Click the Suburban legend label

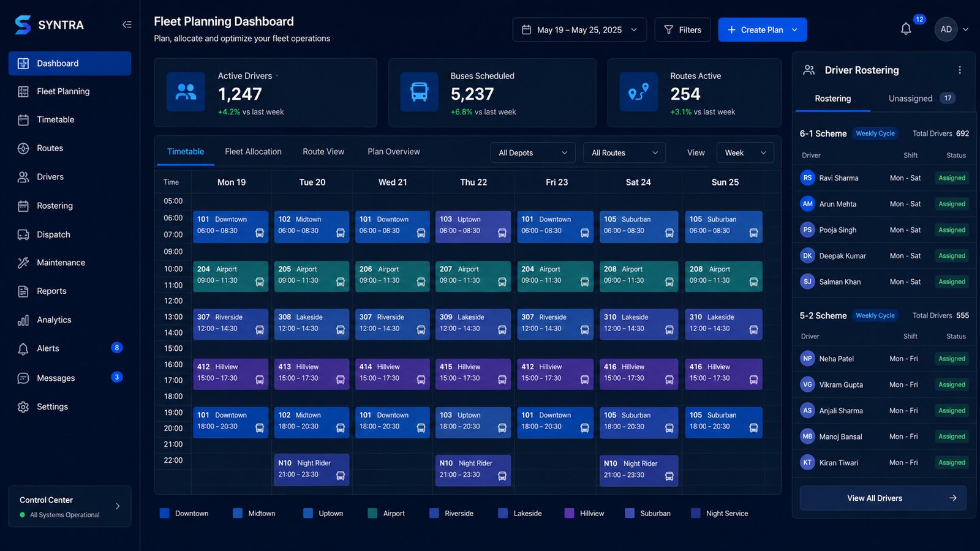point(655,514)
